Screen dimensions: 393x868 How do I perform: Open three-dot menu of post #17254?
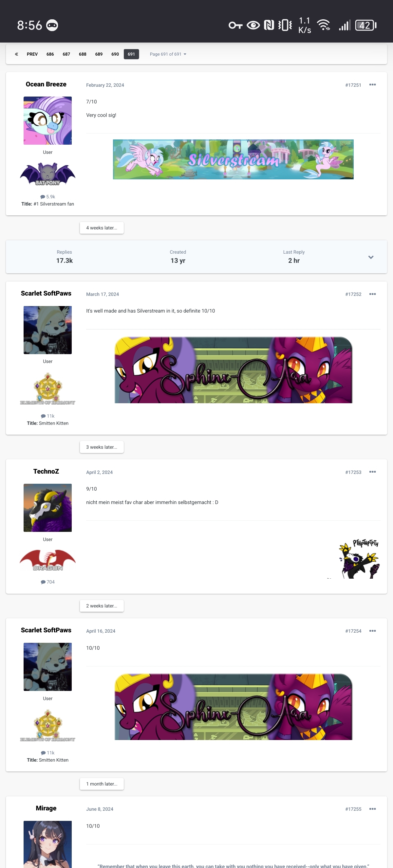click(x=372, y=631)
